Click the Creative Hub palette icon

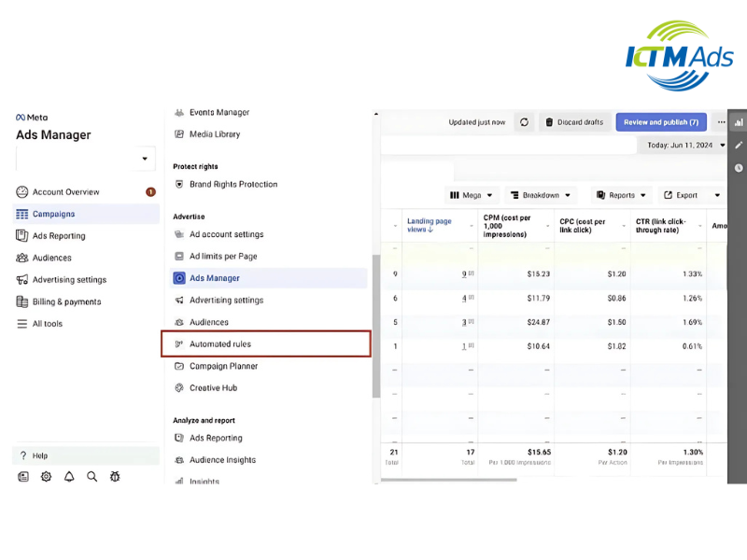click(x=179, y=388)
